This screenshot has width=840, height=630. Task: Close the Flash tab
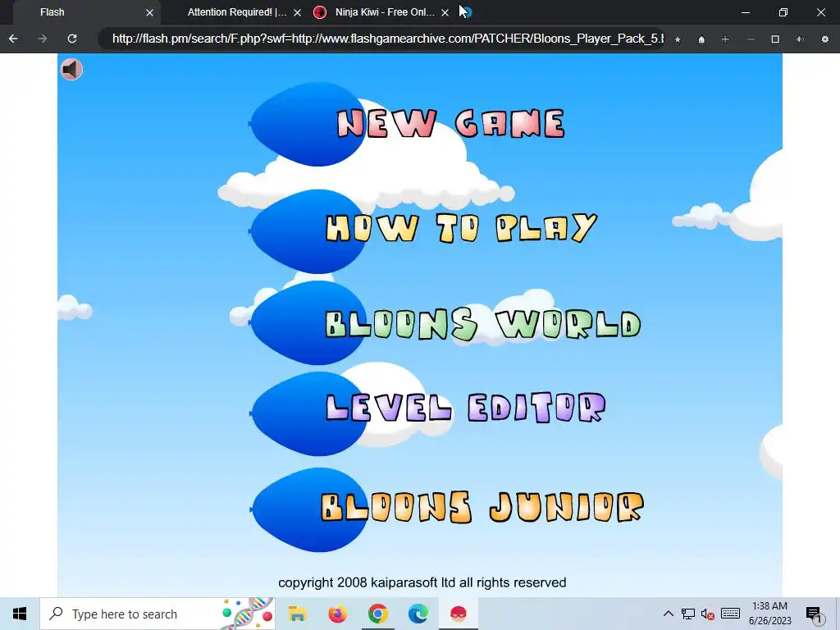tap(149, 12)
